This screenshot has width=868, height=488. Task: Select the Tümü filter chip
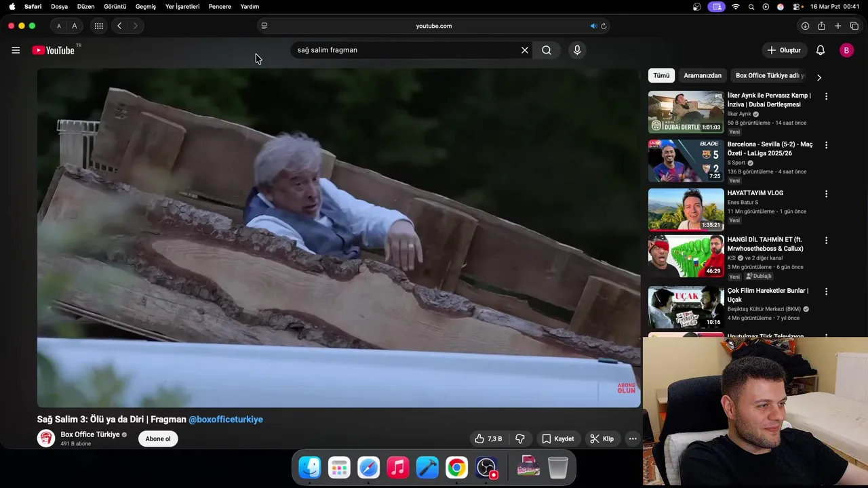(661, 75)
